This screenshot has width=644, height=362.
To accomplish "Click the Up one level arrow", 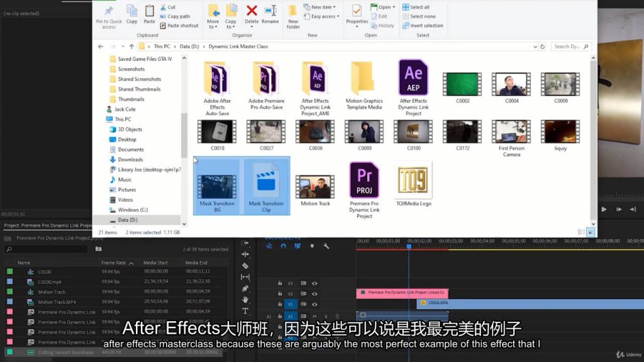I will [131, 47].
